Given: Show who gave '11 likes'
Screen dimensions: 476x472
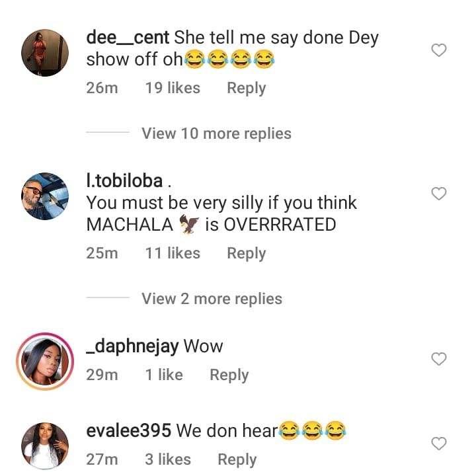Looking at the screenshot, I should (173, 253).
